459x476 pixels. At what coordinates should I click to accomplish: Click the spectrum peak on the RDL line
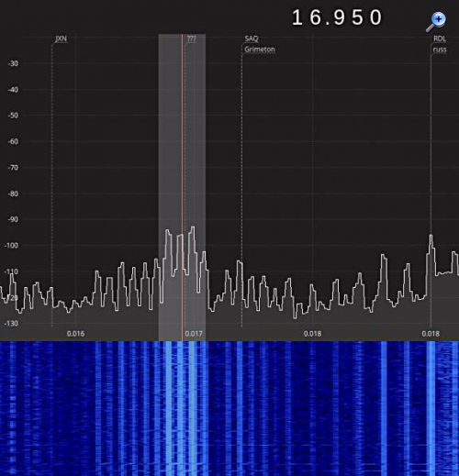[431, 236]
